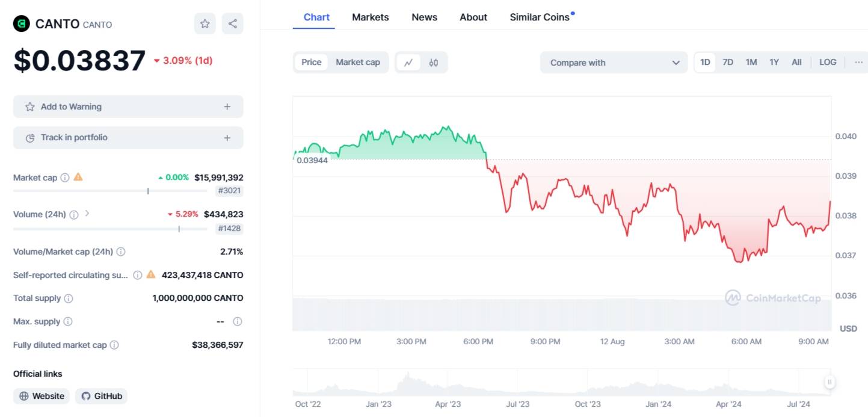868x417 pixels.
Task: Click the $38,366,597 diluted cap value
Action: click(x=218, y=345)
